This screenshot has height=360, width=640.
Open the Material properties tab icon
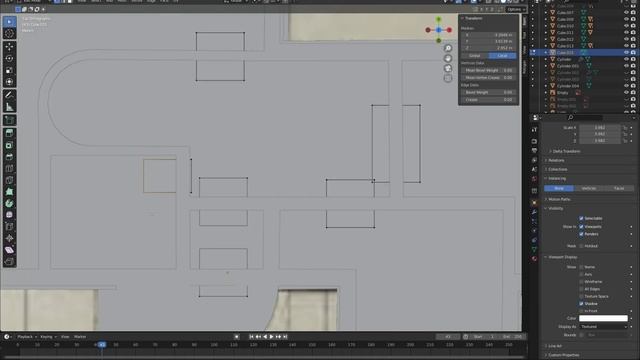point(534,258)
